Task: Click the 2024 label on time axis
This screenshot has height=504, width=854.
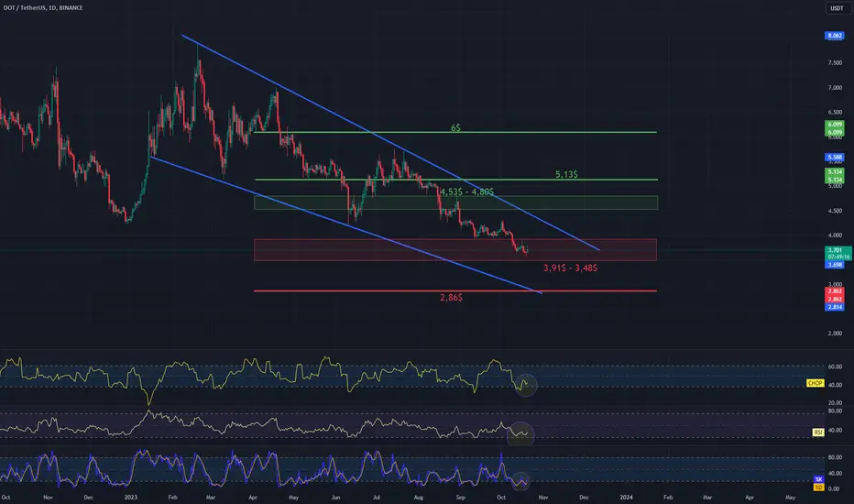Action: point(627,497)
